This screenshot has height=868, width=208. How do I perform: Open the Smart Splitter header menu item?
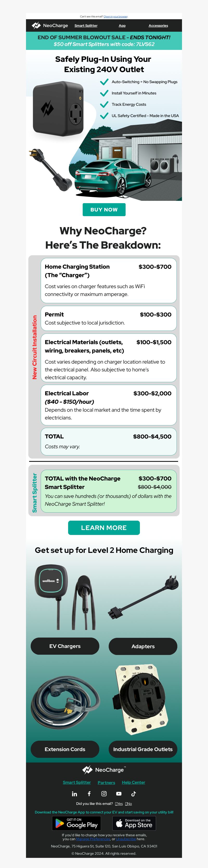[86, 26]
